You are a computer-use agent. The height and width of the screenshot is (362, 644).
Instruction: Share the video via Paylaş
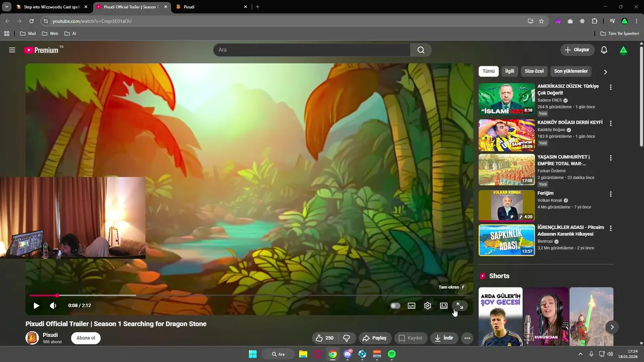click(x=375, y=338)
